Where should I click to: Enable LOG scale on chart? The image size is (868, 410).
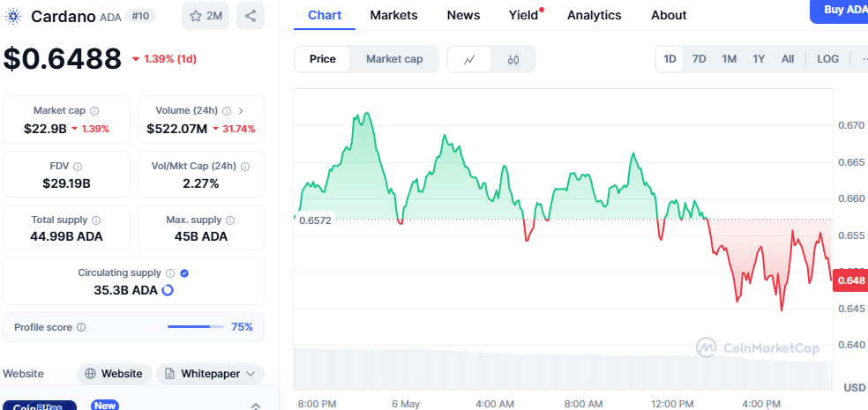(828, 59)
